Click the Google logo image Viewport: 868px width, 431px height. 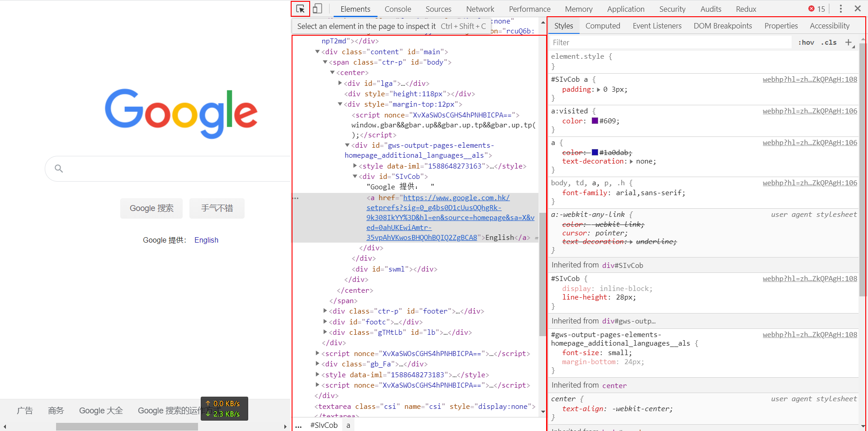click(181, 113)
